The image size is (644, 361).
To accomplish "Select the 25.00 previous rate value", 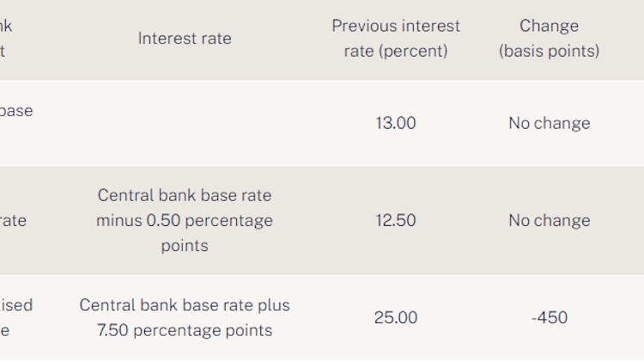I will pos(396,317).
